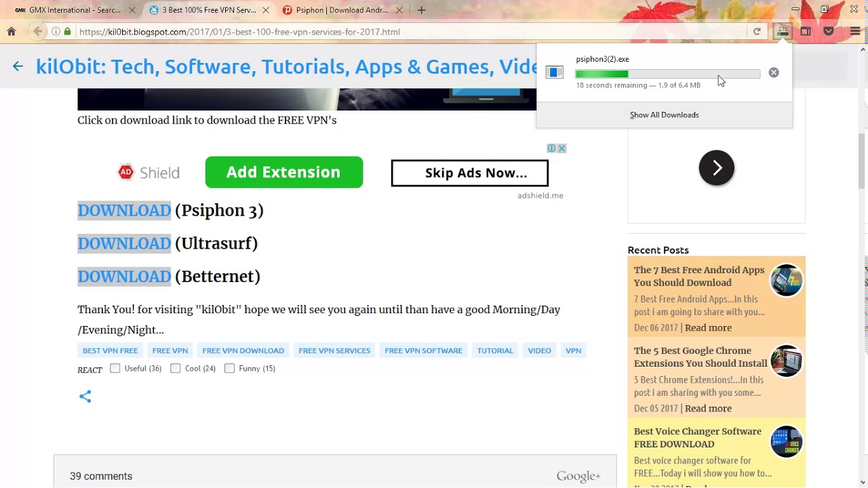Check the Funny (15) reaction box
868x488 pixels.
(x=229, y=368)
